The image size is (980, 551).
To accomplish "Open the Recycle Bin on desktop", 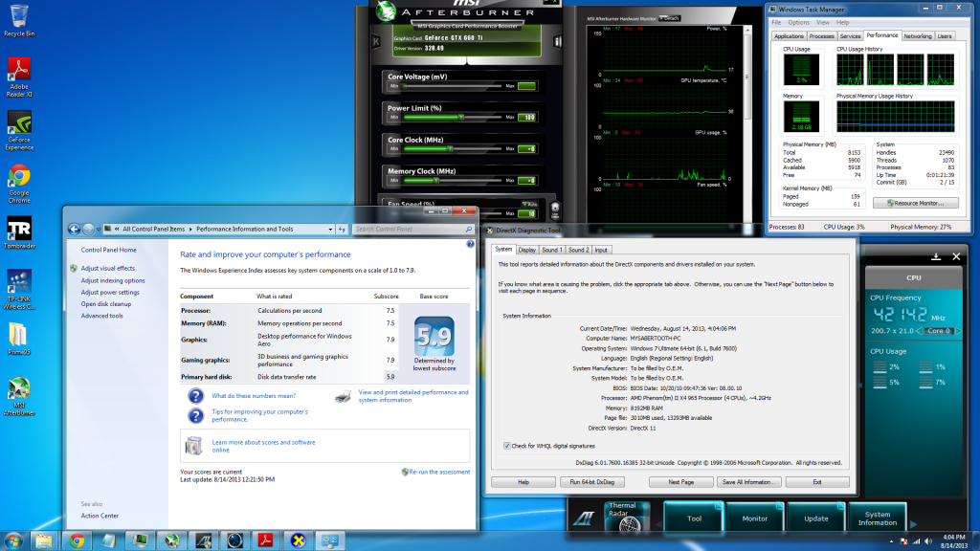I will click(18, 18).
